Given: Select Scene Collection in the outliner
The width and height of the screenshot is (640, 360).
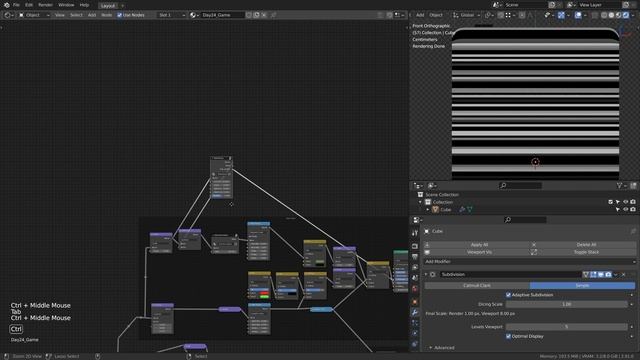Looking at the screenshot, I should [x=442, y=195].
